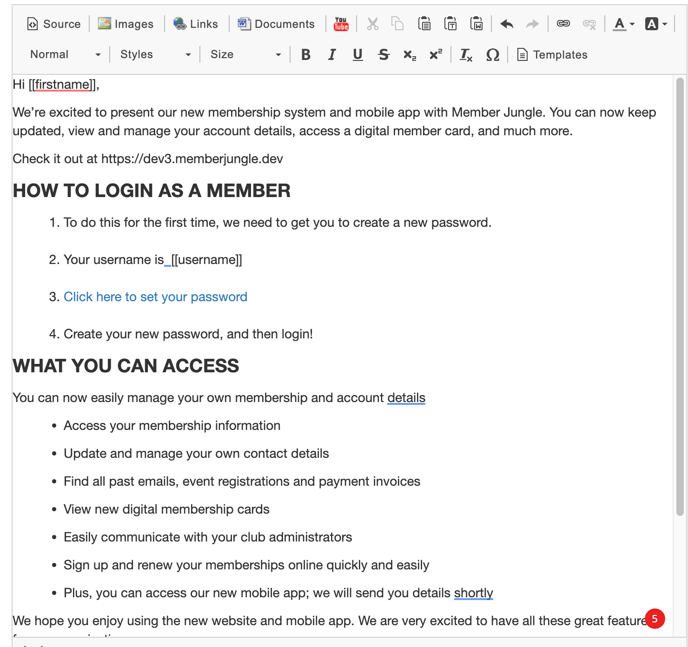Click the 'HOW TO LOGIN AS A MEMBER' heading

[151, 191]
